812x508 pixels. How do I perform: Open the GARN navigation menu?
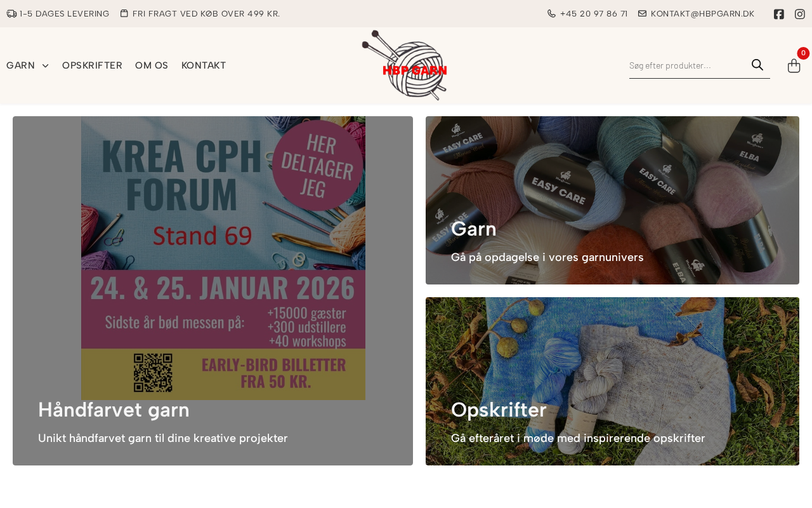pos(20,65)
